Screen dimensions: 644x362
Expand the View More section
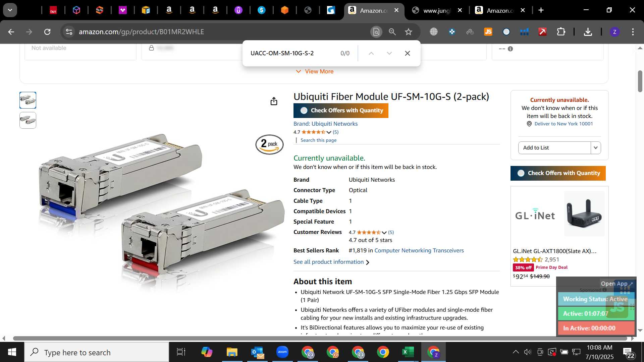(x=315, y=71)
